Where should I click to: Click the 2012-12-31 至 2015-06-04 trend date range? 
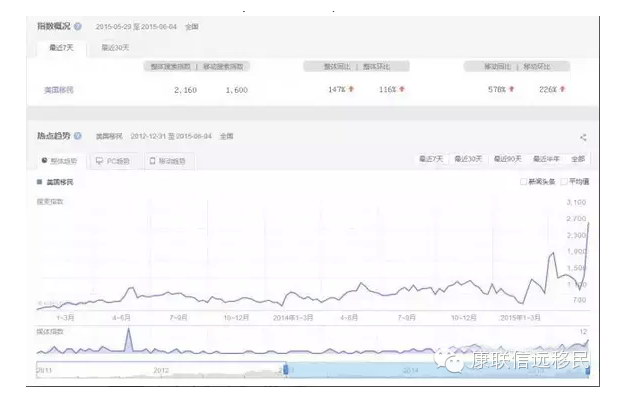coord(171,136)
